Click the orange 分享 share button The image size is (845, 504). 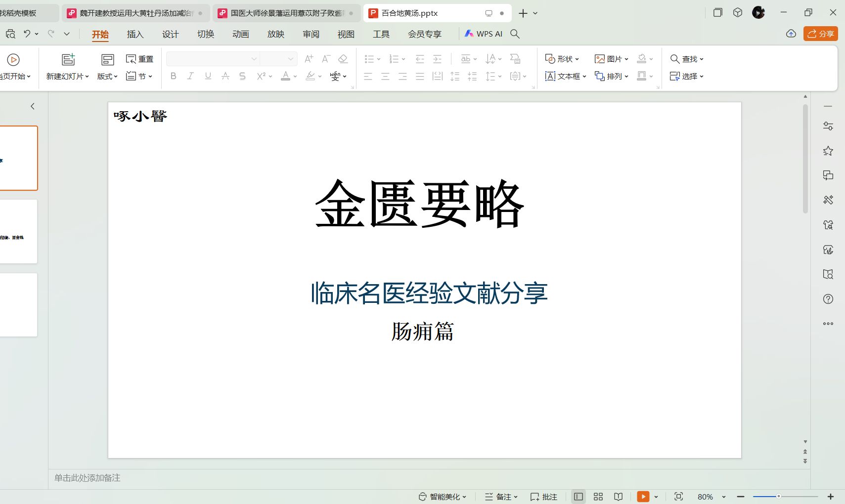click(x=821, y=34)
